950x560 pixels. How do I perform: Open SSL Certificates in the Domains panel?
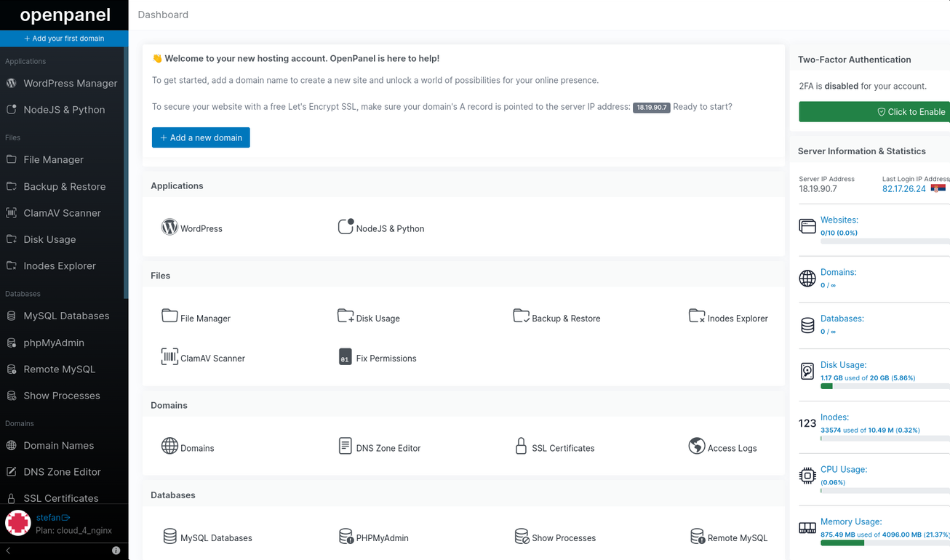pos(554,447)
